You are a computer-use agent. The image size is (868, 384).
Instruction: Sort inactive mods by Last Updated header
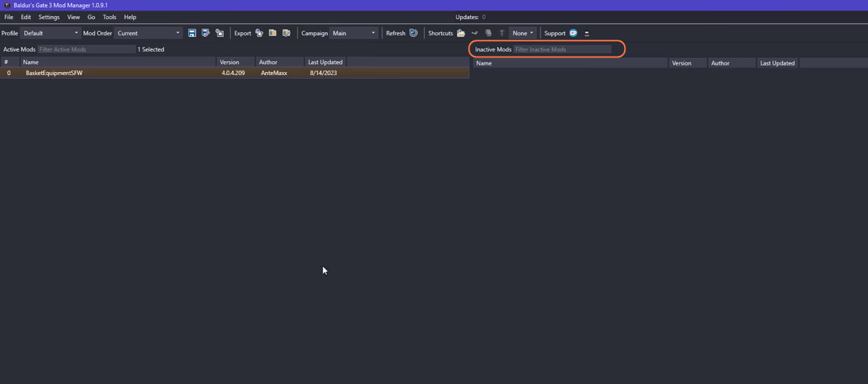778,63
